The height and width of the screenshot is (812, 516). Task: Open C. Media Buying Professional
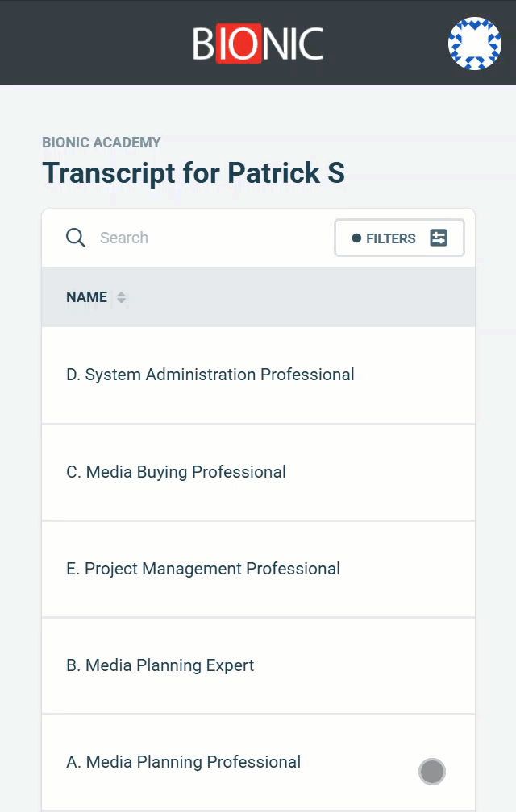pos(176,472)
